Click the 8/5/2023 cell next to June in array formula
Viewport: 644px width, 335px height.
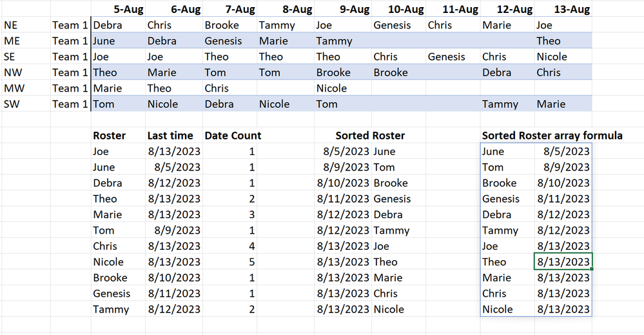(x=563, y=151)
